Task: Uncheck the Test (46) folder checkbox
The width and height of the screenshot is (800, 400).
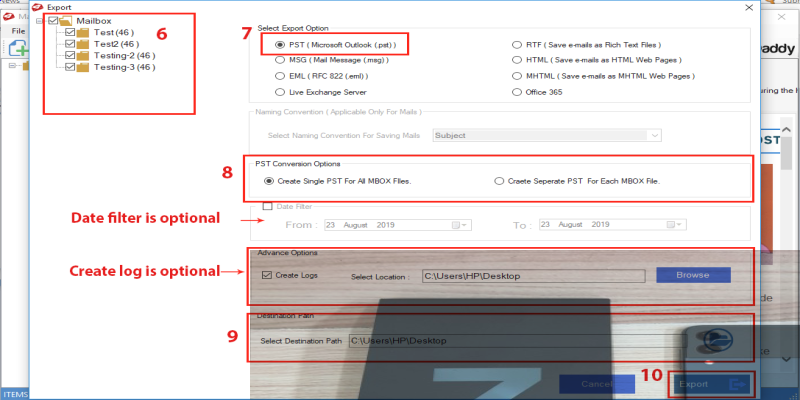Action: coord(70,33)
